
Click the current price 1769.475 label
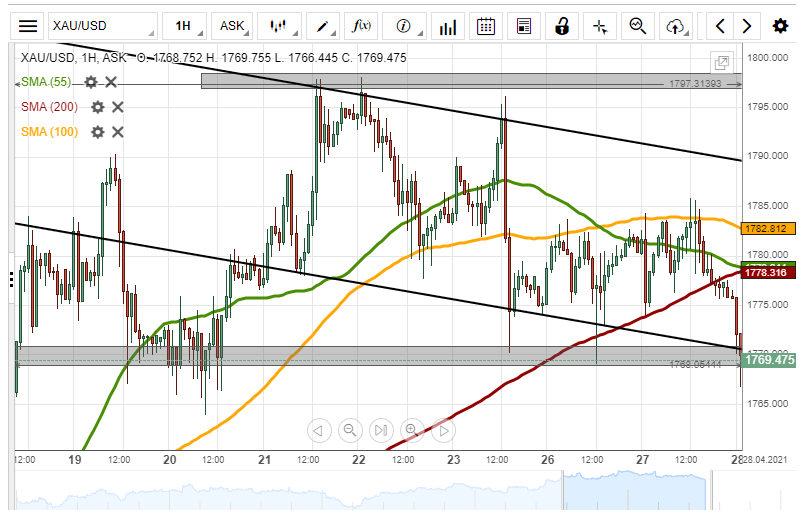click(768, 360)
